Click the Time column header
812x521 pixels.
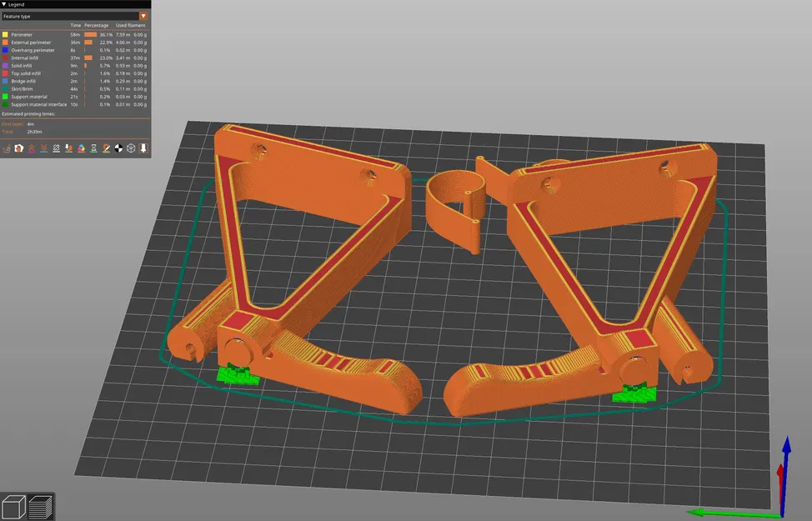(x=76, y=25)
